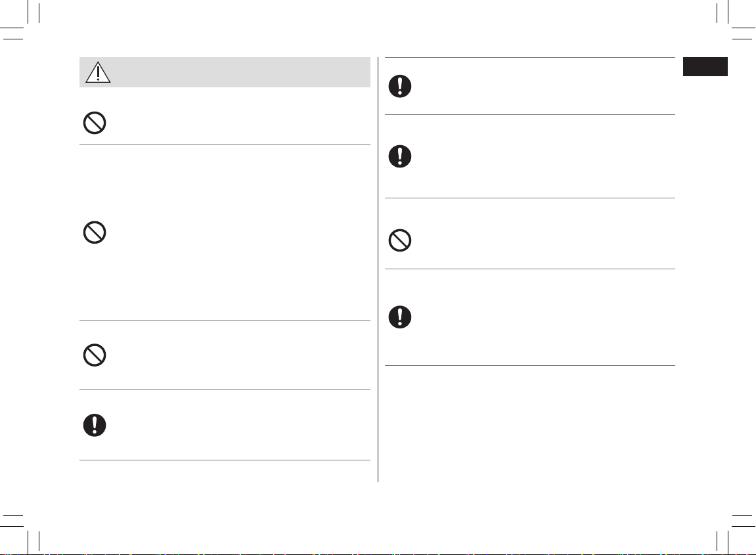Click the vertical divider line between the two columns
Screen dimensions: 756x555
(378, 269)
